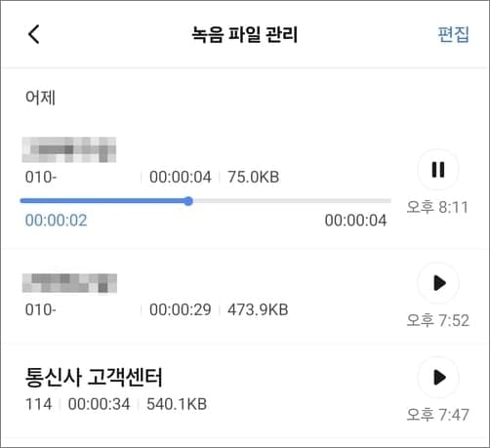Select the 통신사 고객센터 entry title
490x448 pixels.
pos(94,378)
